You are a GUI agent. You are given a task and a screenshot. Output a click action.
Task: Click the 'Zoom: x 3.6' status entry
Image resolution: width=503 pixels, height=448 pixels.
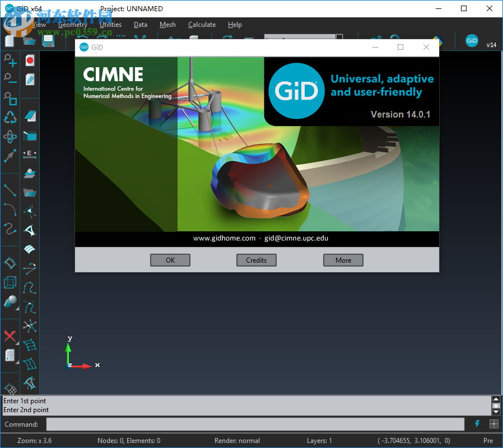(x=34, y=440)
